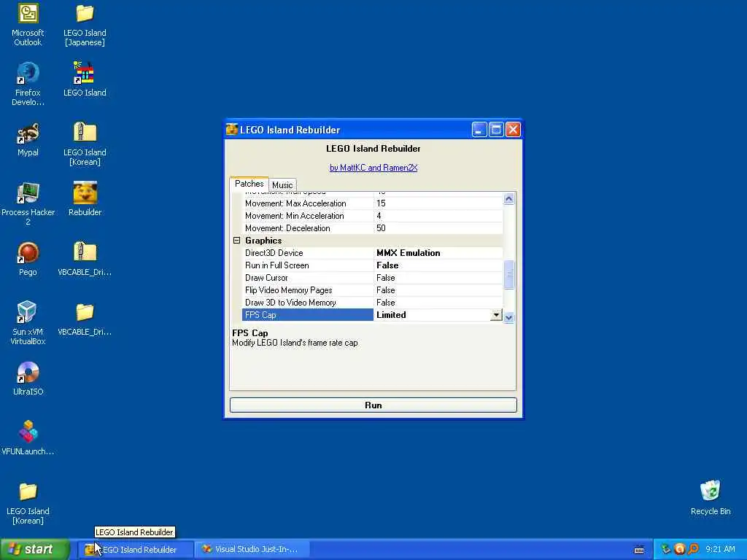Image resolution: width=747 pixels, height=560 pixels.
Task: Click the Rebuilder window title bar icon
Action: (x=232, y=130)
